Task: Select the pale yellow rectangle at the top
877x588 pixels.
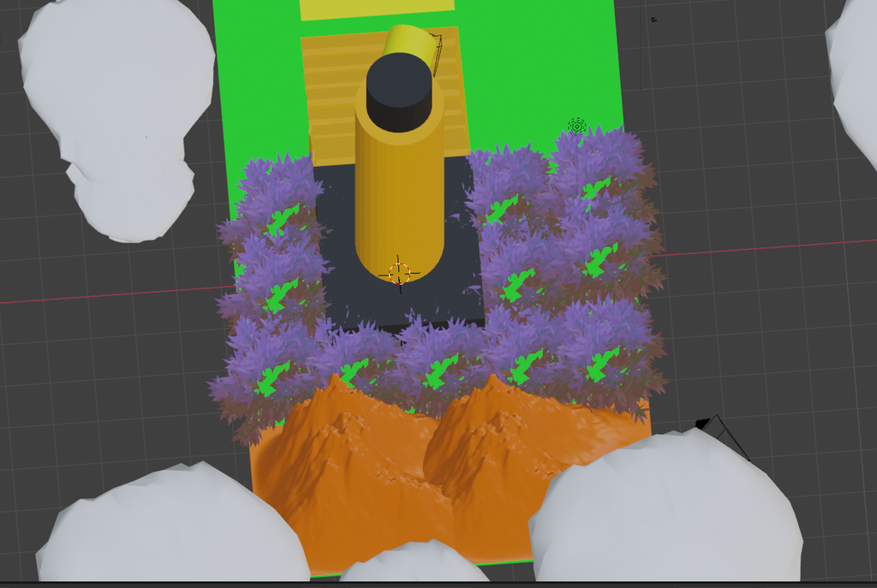Action: click(x=377, y=9)
